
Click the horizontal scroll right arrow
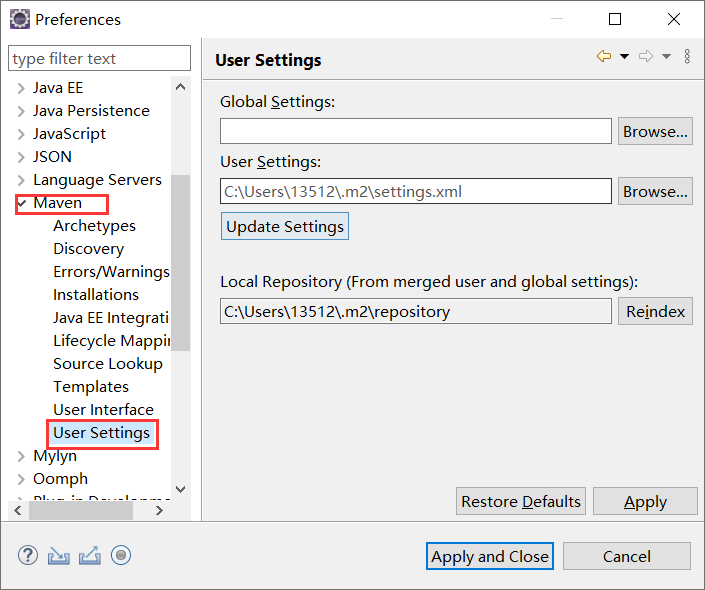(x=159, y=510)
